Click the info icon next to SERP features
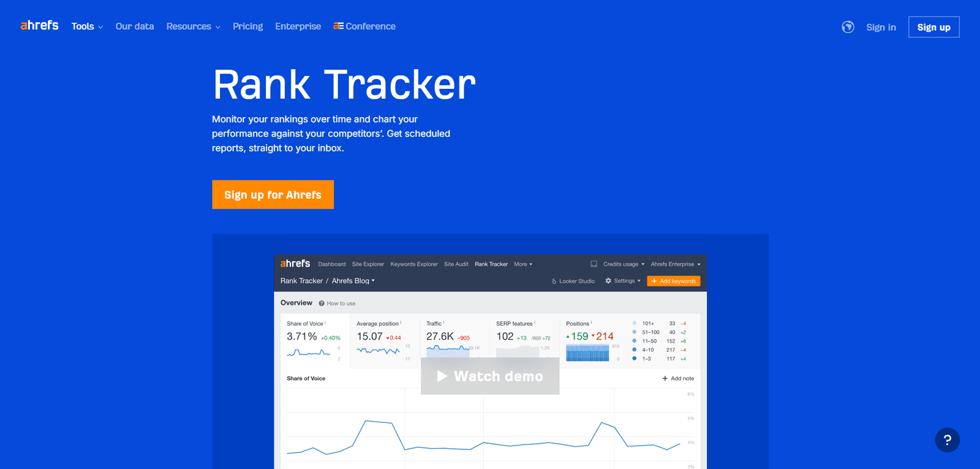This screenshot has width=980, height=469. pos(535,322)
